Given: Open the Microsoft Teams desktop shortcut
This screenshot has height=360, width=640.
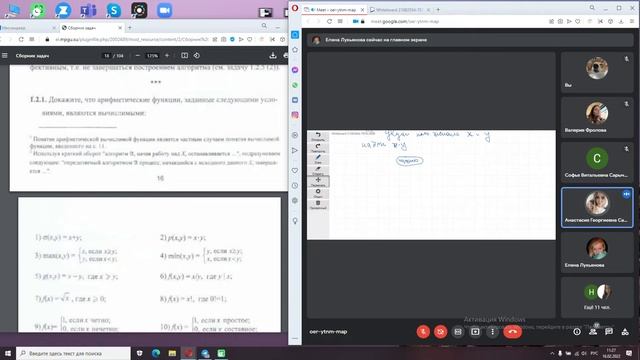Looking at the screenshot, I should click(88, 10).
